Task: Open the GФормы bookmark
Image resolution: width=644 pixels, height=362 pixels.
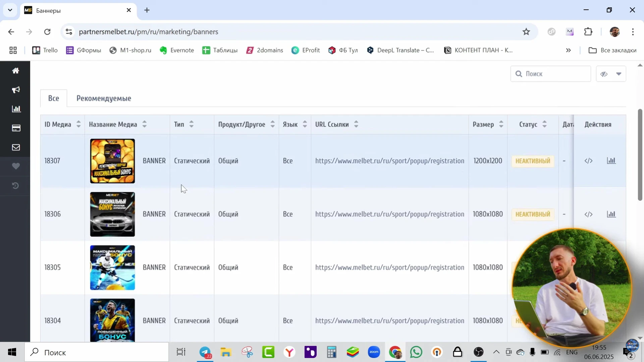Action: point(84,50)
